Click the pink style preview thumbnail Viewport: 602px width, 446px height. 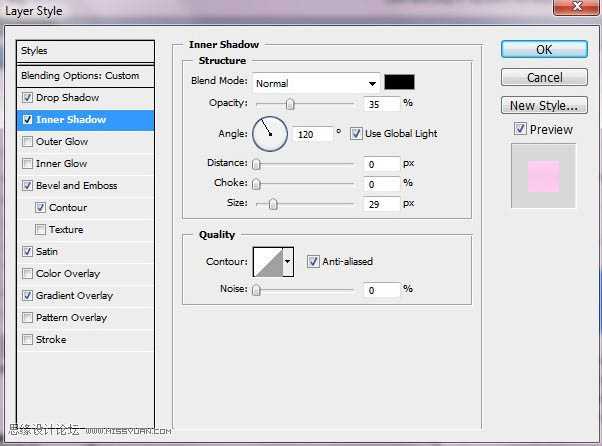tap(543, 176)
